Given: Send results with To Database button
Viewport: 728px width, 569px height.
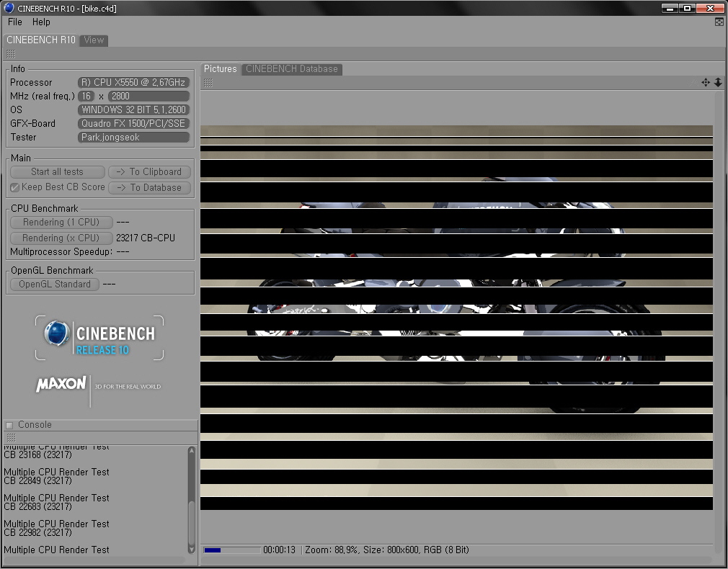Looking at the screenshot, I should pyautogui.click(x=149, y=187).
